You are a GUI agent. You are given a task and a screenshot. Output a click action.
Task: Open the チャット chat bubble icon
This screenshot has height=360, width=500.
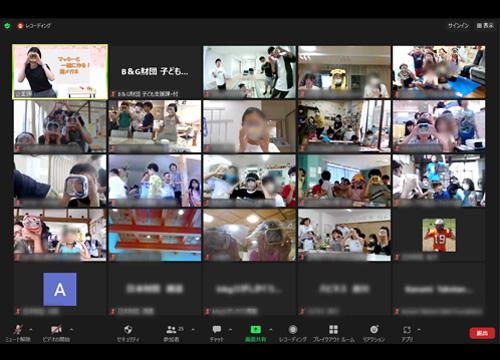click(x=217, y=330)
